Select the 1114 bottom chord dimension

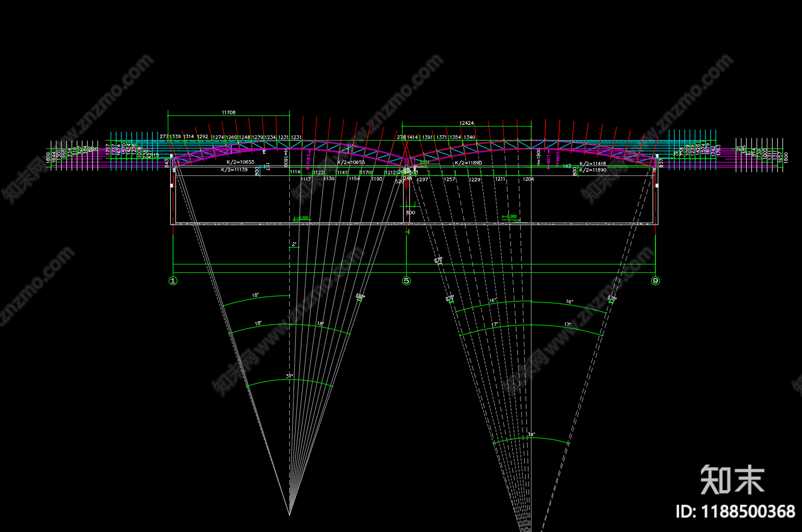point(295,172)
